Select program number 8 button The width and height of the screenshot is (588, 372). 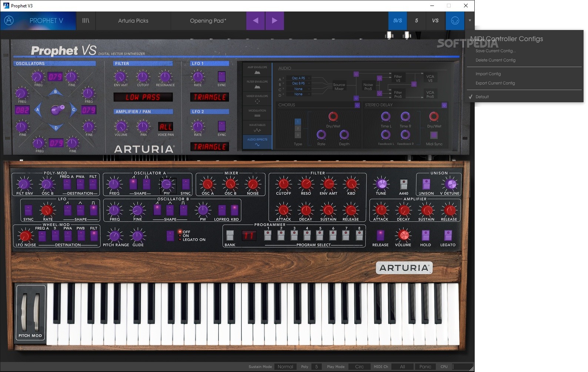point(359,235)
